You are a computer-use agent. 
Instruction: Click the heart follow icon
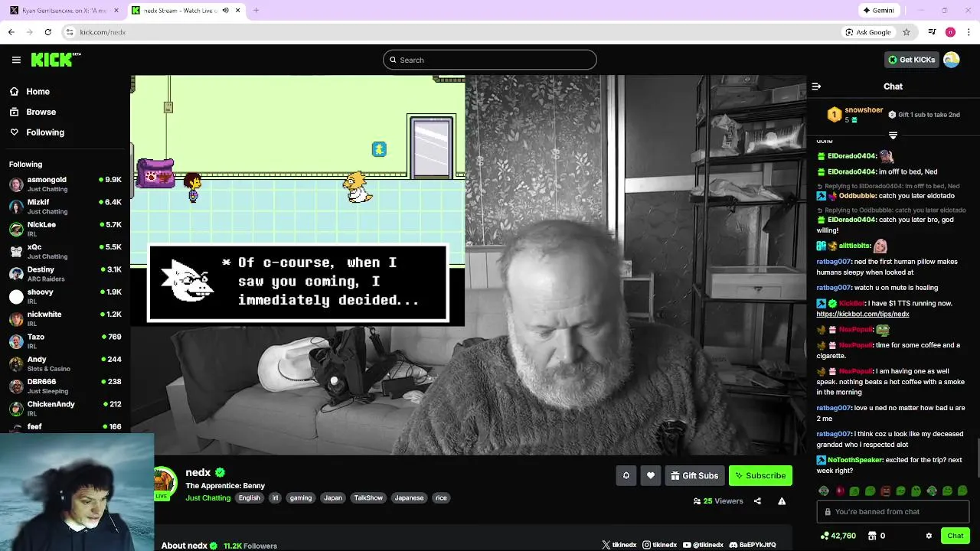pyautogui.click(x=650, y=475)
